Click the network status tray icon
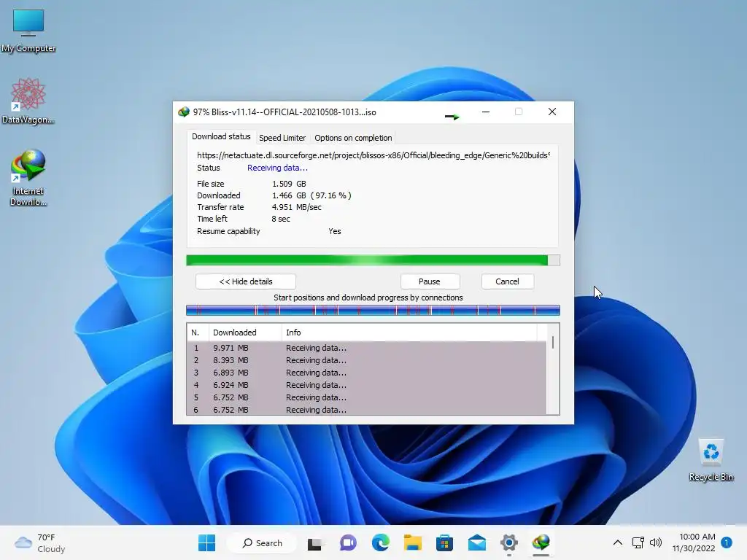 pyautogui.click(x=638, y=542)
